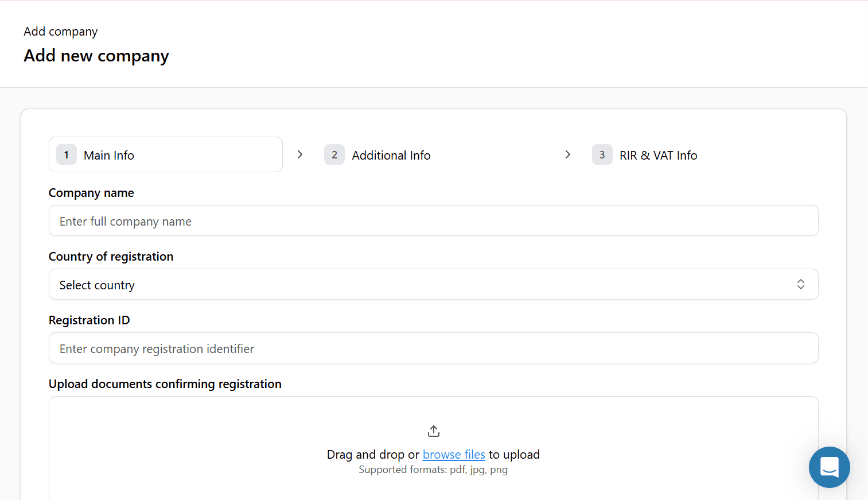Image resolution: width=868 pixels, height=500 pixels.
Task: Click the step number 1 badge
Action: pos(67,154)
